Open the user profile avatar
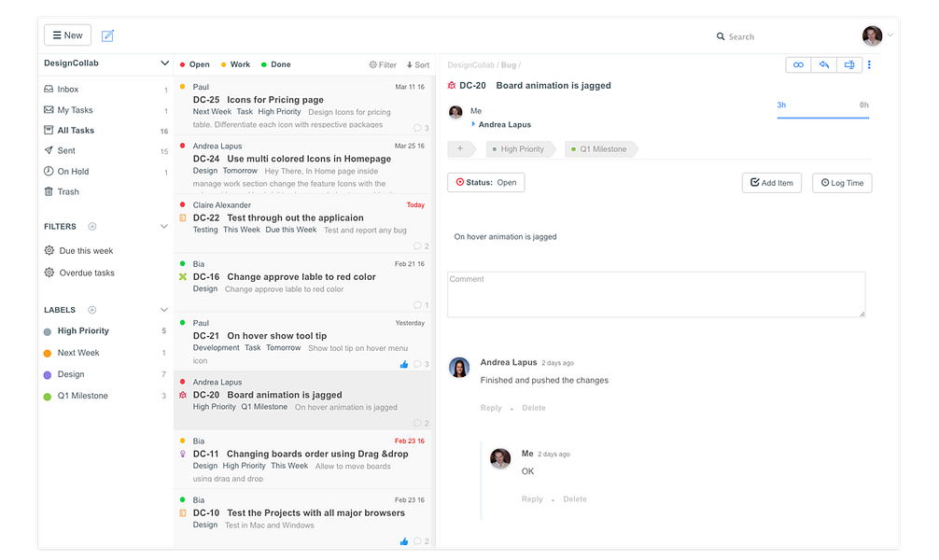 tap(872, 36)
